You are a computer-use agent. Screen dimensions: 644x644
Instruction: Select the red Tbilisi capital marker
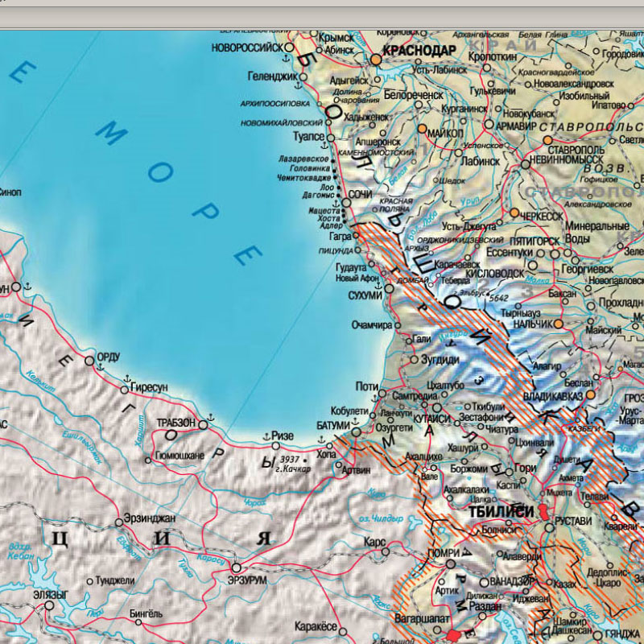click(x=542, y=511)
